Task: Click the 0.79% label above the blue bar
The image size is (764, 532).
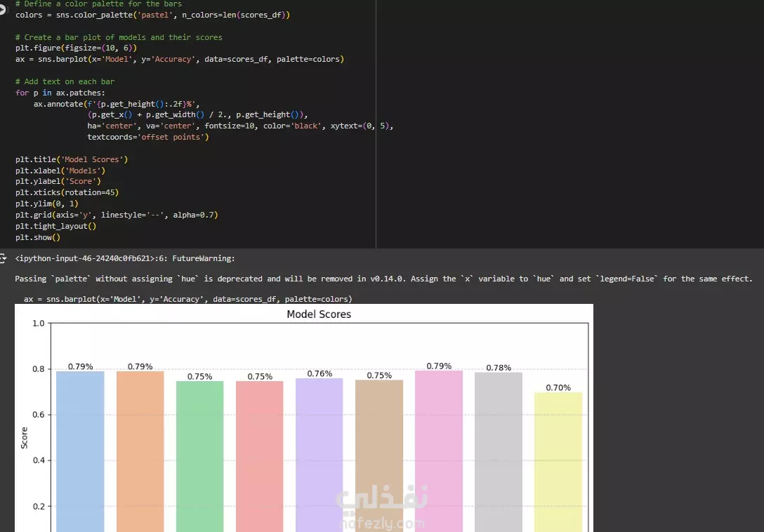Action: tap(80, 366)
